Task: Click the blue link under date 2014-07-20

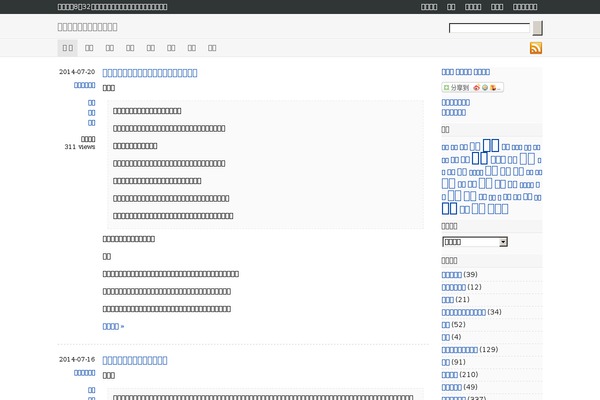Action: click(85, 85)
